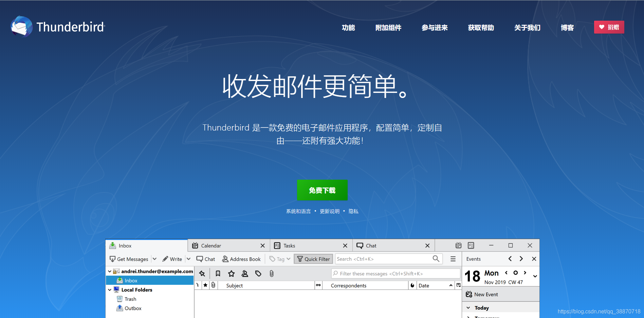644x318 pixels.
Task: Go to previous Events pane arrow
Action: (x=510, y=259)
